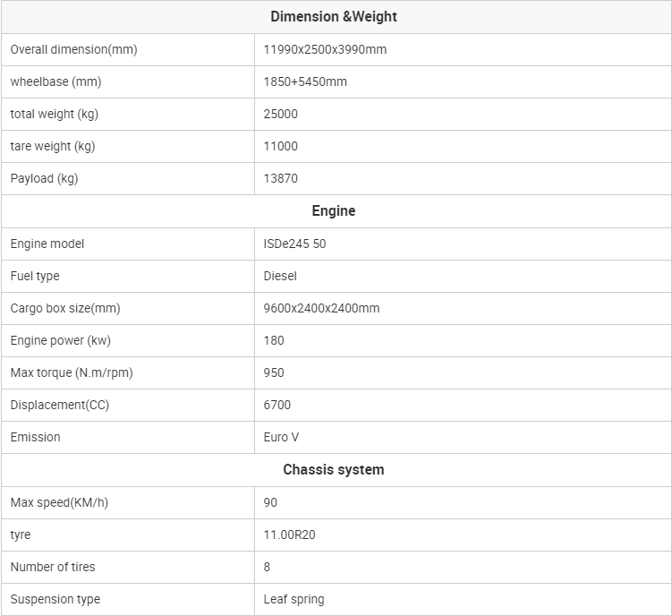The image size is (672, 616).
Task: Select the Engine section header
Action: click(x=334, y=211)
